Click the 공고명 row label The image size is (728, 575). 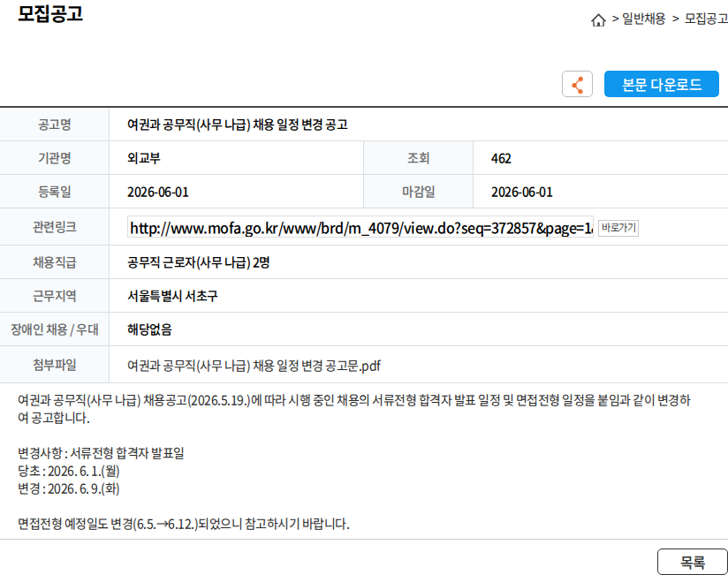(54, 125)
